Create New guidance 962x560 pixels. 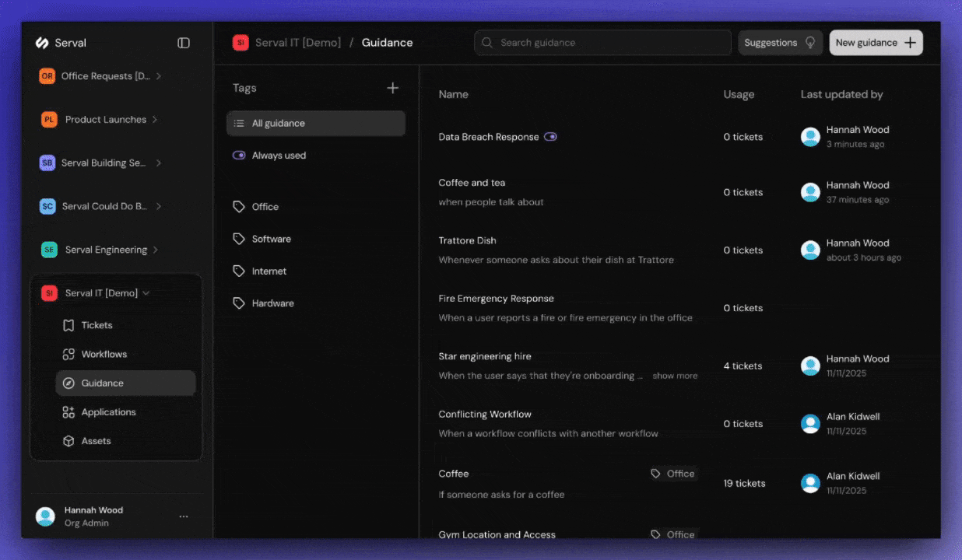(876, 43)
